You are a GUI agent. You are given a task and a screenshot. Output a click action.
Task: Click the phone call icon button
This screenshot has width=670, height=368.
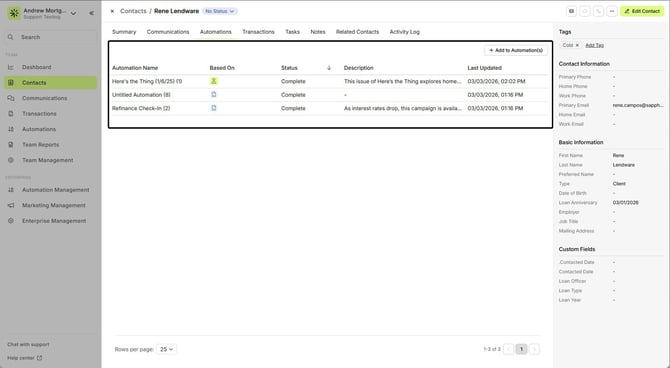coord(599,11)
